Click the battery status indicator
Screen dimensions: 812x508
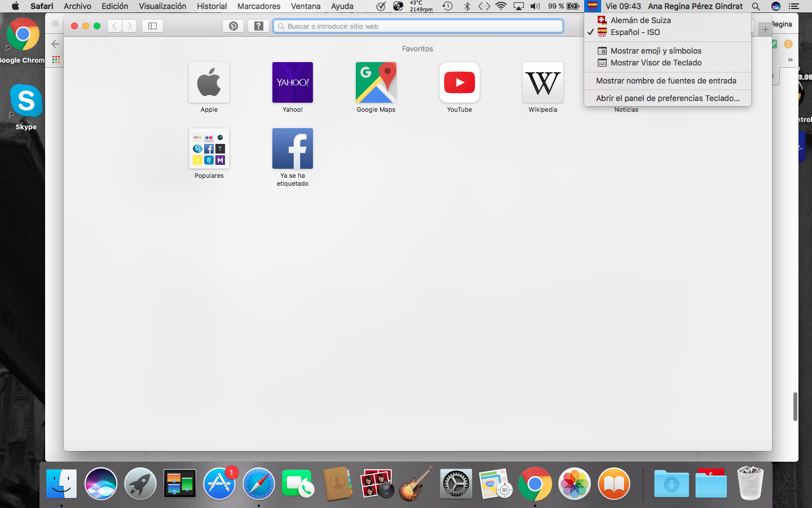[564, 6]
